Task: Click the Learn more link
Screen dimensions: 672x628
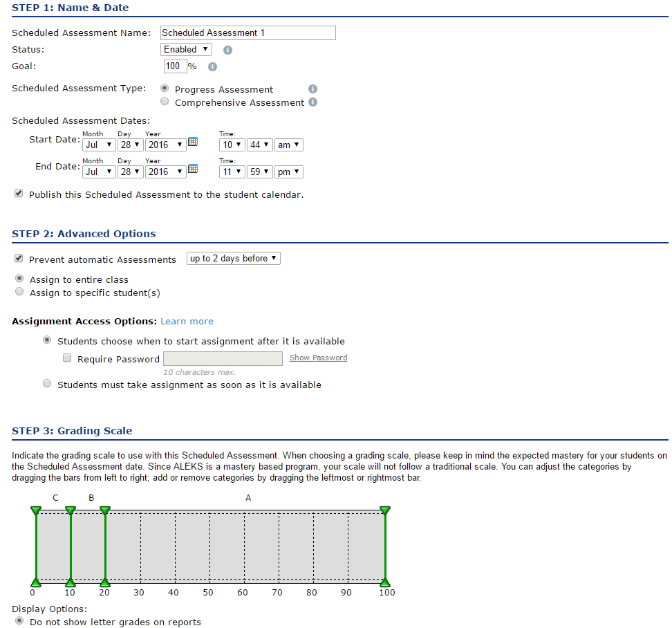Action: [187, 322]
